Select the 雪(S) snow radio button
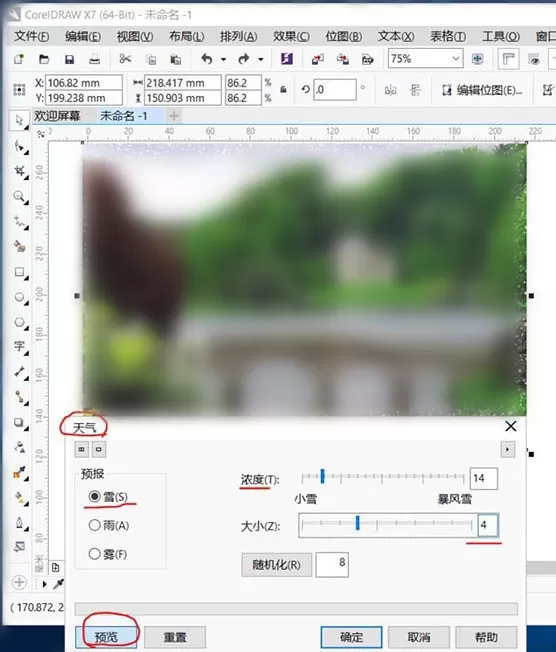Screen dimensions: 556x652 coord(94,496)
